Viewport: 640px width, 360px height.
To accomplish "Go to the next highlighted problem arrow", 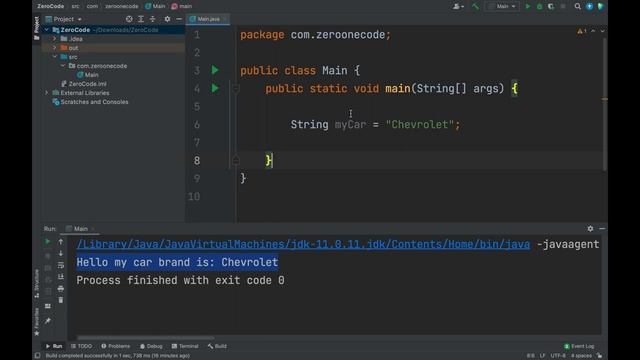I will pyautogui.click(x=602, y=31).
